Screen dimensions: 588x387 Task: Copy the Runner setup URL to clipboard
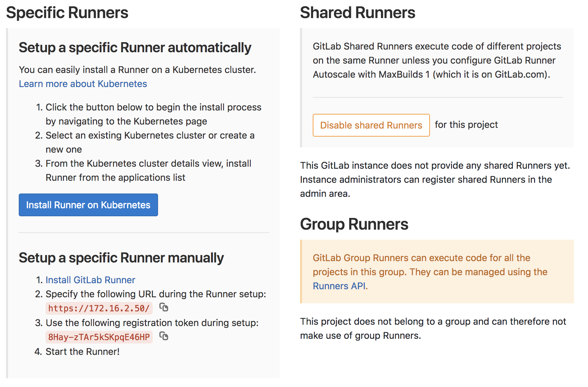[164, 307]
